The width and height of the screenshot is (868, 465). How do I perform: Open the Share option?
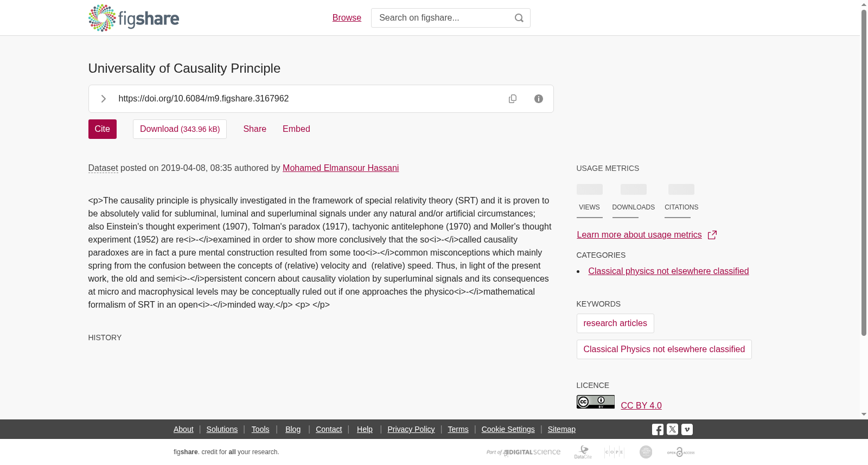point(254,129)
